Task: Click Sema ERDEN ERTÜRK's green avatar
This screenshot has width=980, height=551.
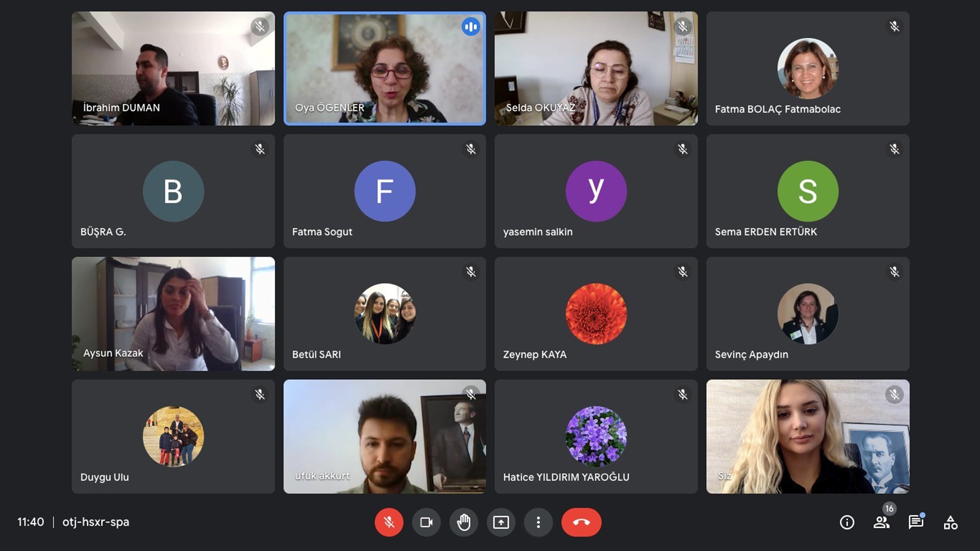Action: tap(808, 191)
